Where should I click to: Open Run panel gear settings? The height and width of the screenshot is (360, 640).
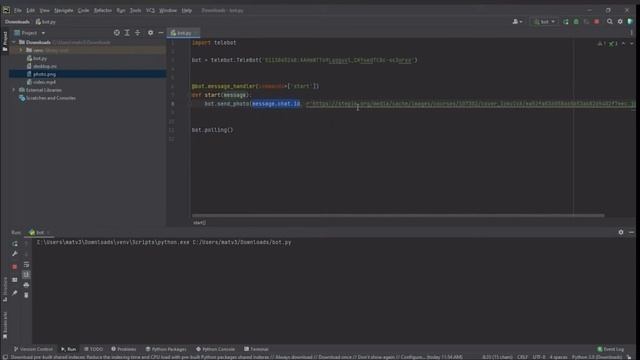[621, 232]
